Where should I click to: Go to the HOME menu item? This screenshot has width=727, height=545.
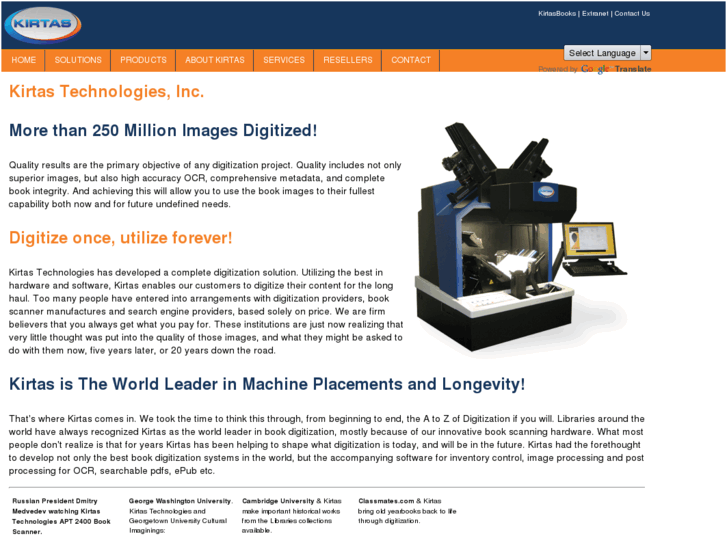[24, 60]
